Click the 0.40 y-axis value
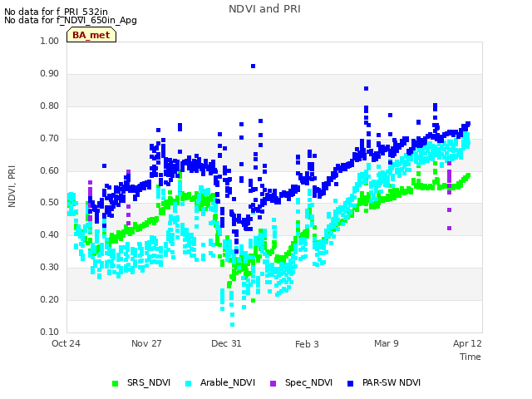532x399 pixels. (x=50, y=234)
